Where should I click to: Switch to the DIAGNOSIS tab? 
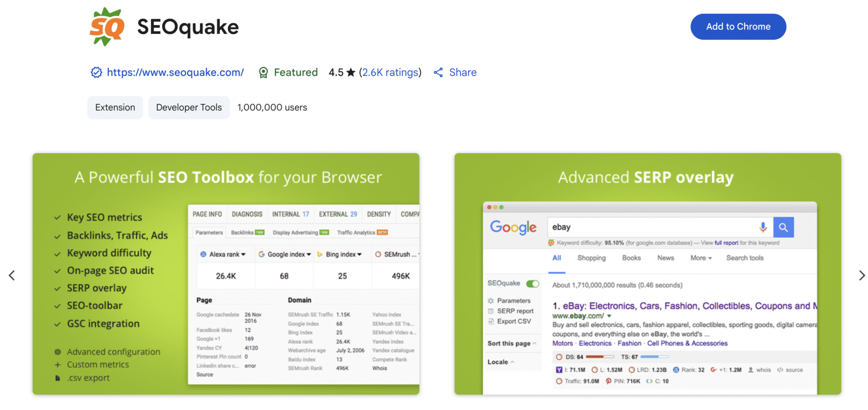pos(247,214)
